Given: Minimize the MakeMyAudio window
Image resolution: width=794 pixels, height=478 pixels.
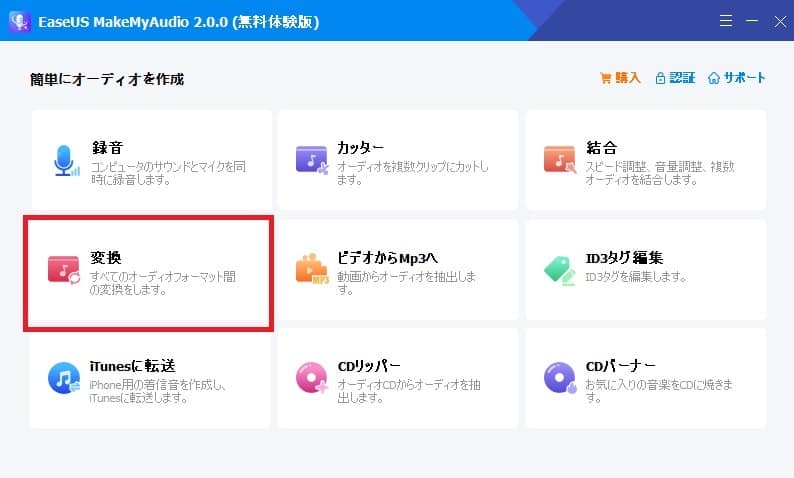Looking at the screenshot, I should click(752, 21).
